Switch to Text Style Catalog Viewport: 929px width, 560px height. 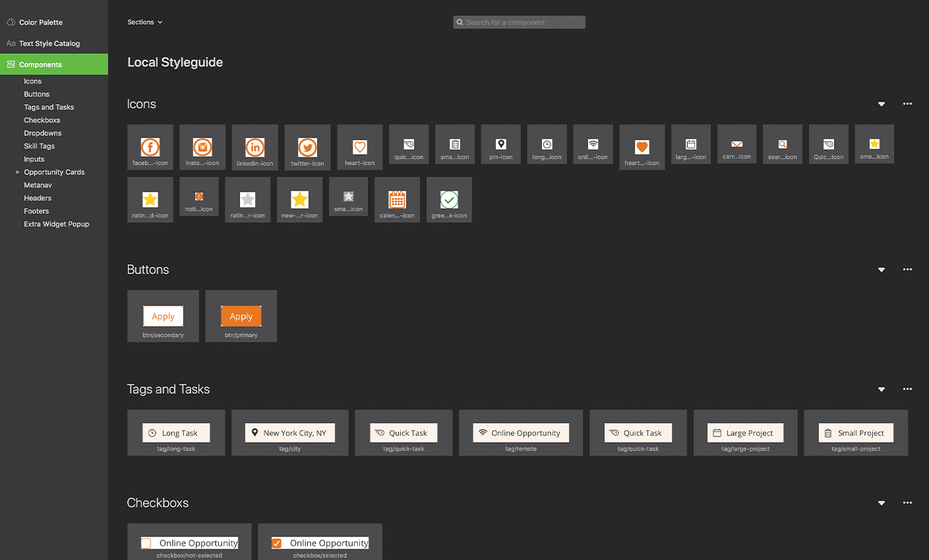pos(49,43)
